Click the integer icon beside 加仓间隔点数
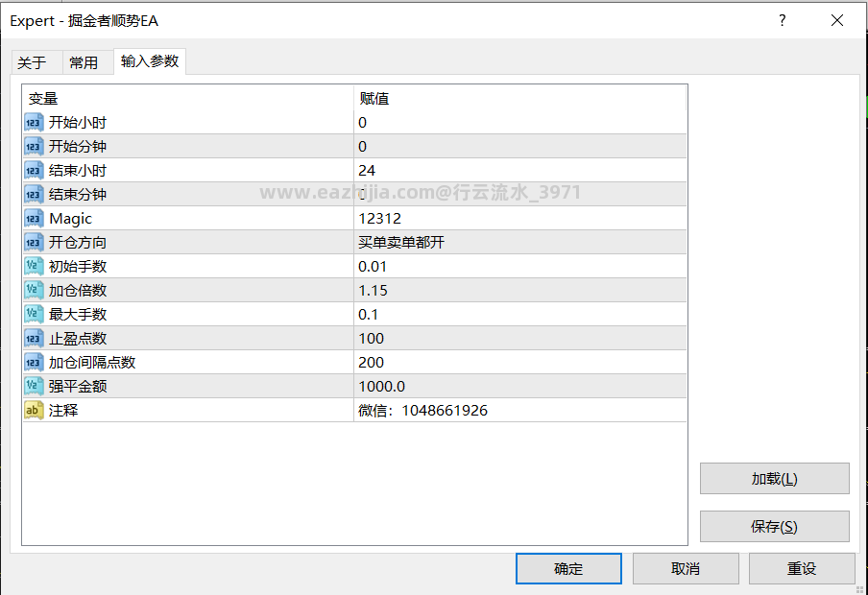This screenshot has width=868, height=595. pos(34,362)
